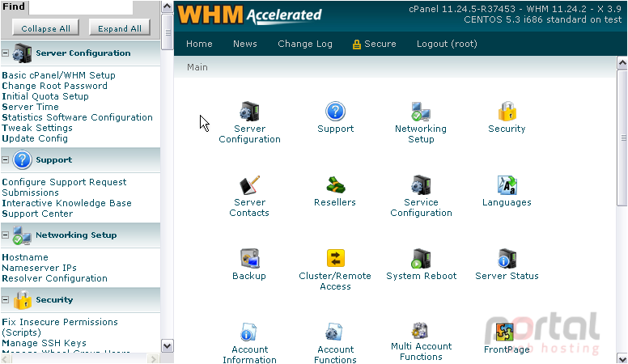
Task: Open the Networking Setup icon in main panel
Action: (x=421, y=112)
